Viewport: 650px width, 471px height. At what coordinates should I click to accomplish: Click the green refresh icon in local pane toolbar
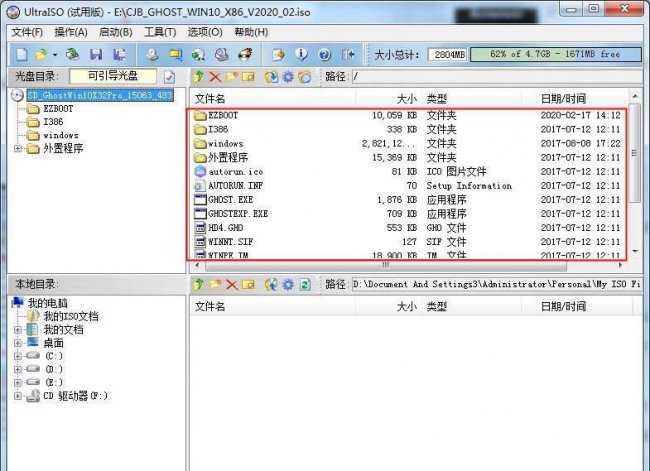[x=305, y=284]
